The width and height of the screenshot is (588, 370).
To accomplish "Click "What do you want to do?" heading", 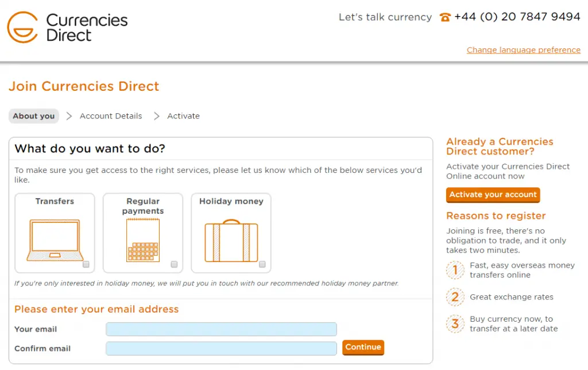I will point(90,149).
